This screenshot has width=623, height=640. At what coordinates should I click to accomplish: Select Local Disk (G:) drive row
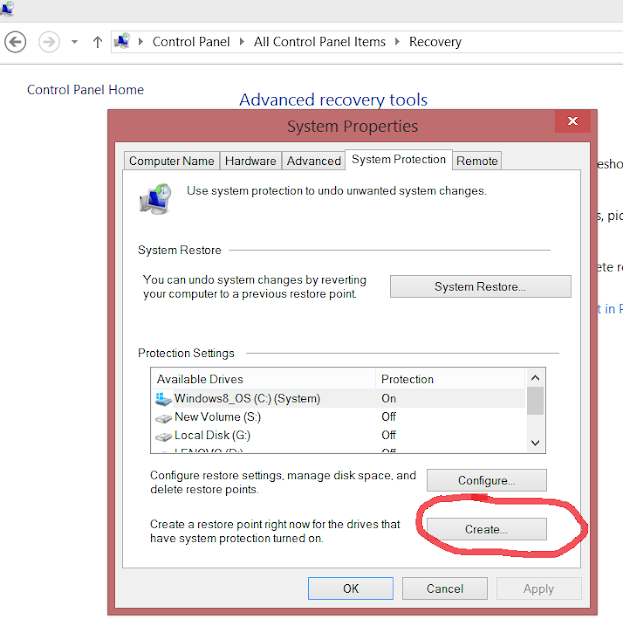tap(338, 435)
